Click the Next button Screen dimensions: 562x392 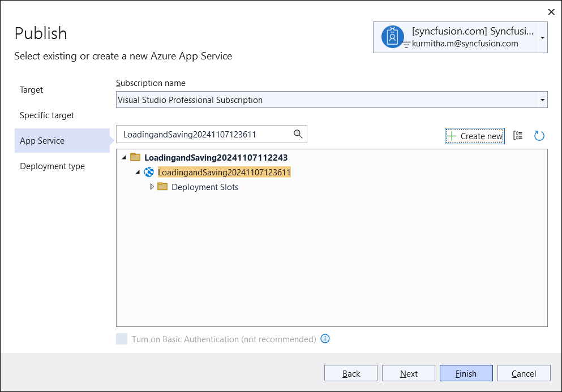(x=409, y=373)
